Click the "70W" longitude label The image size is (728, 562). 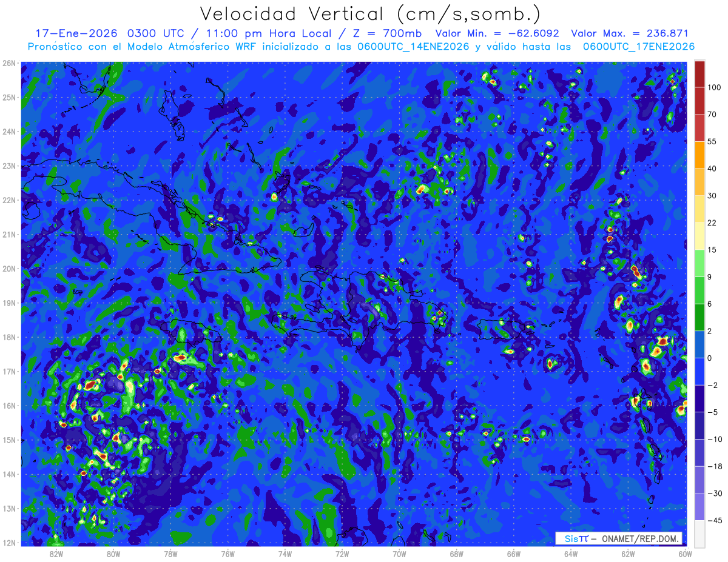pos(399,554)
